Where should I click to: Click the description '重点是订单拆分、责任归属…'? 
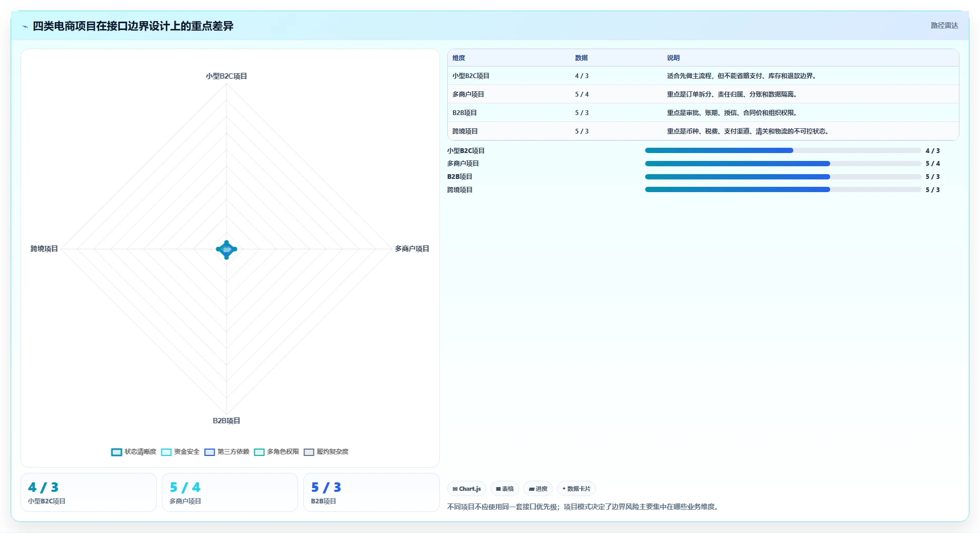pyautogui.click(x=733, y=94)
